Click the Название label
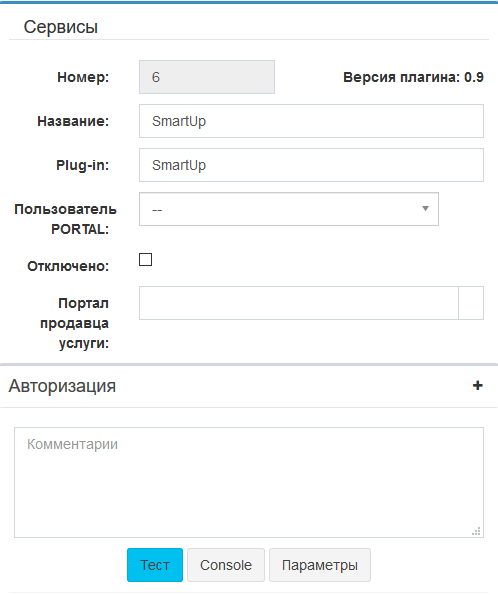Screen dimensions: 498x595 click(73, 121)
